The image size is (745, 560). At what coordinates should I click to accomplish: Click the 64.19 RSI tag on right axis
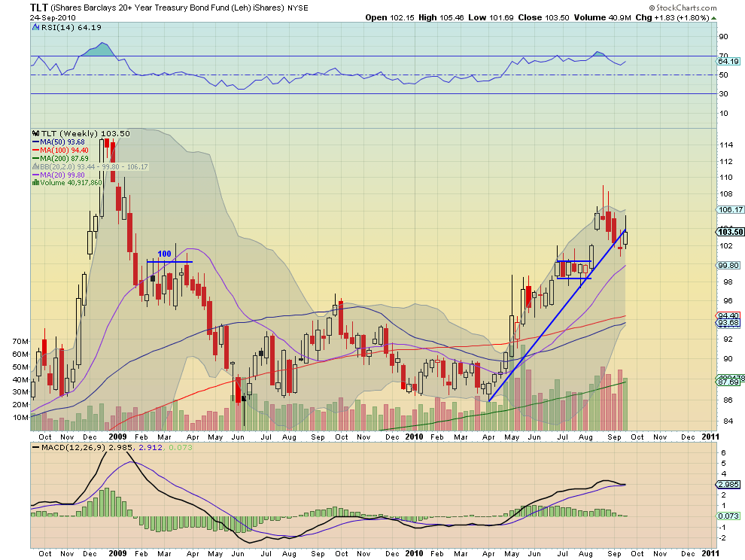tap(728, 61)
